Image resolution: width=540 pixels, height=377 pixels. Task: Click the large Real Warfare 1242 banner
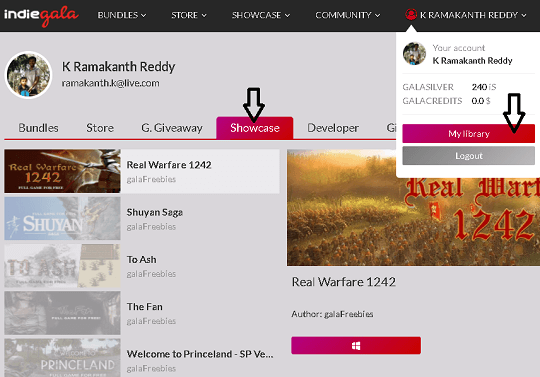pyautogui.click(x=413, y=208)
